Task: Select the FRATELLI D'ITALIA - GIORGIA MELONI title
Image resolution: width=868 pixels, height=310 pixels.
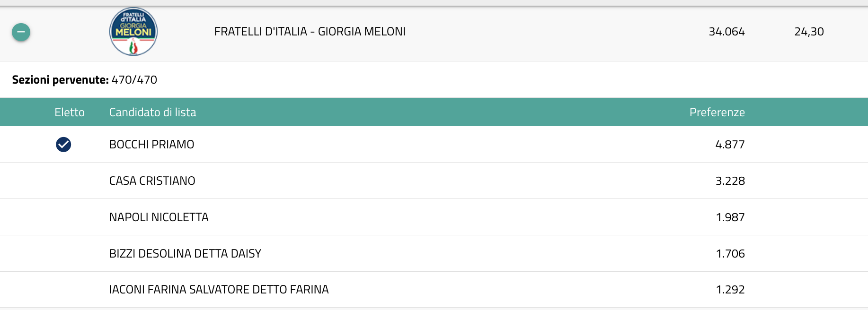Action: (310, 32)
